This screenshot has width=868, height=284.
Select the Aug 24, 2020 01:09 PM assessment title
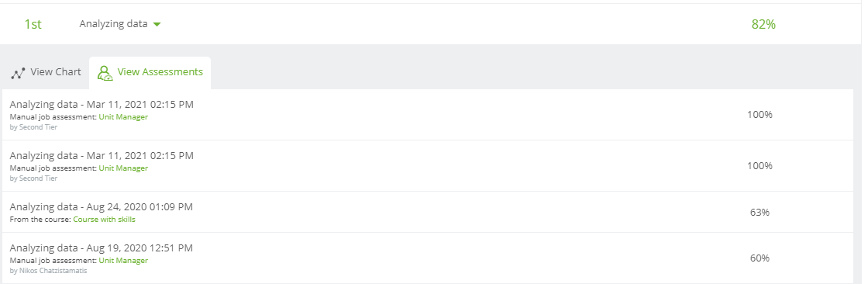102,207
